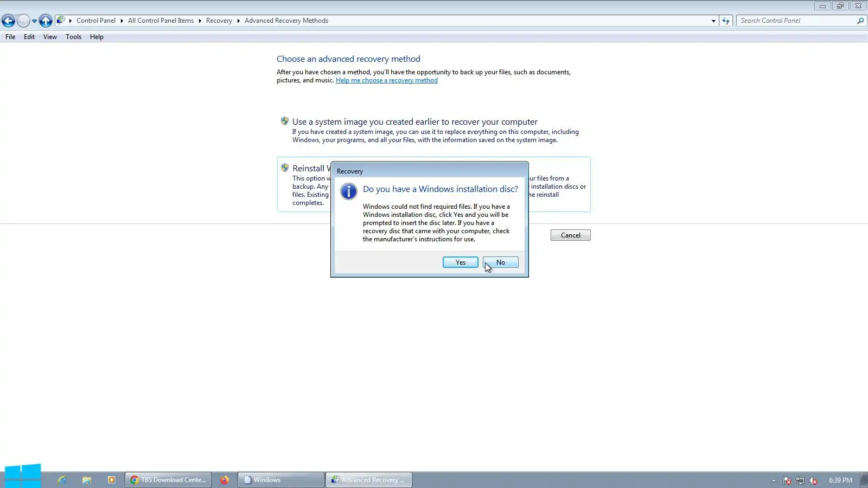Viewport: 868px width, 488px height.
Task: Expand the breadcrumb arrow before Control Panel
Action: coord(71,21)
